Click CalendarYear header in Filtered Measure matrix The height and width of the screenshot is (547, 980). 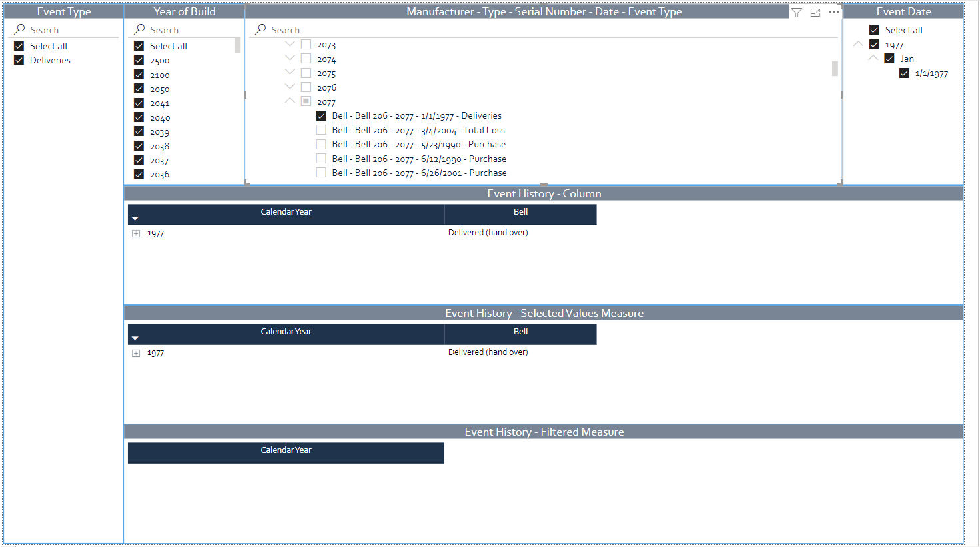click(286, 452)
